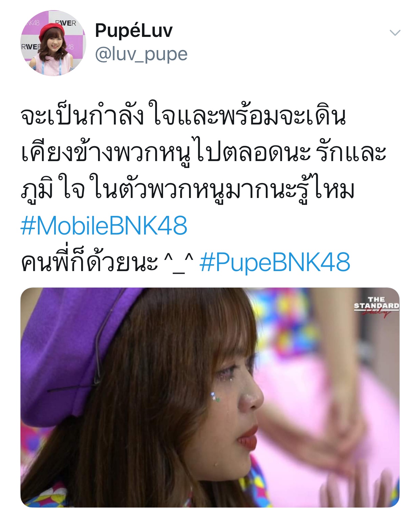Click The Standard Daily watermark logo

376,306
